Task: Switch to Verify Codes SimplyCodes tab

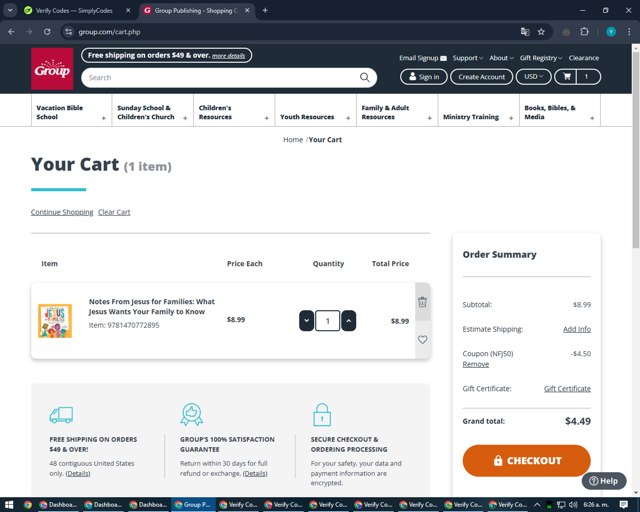Action: coord(73,11)
